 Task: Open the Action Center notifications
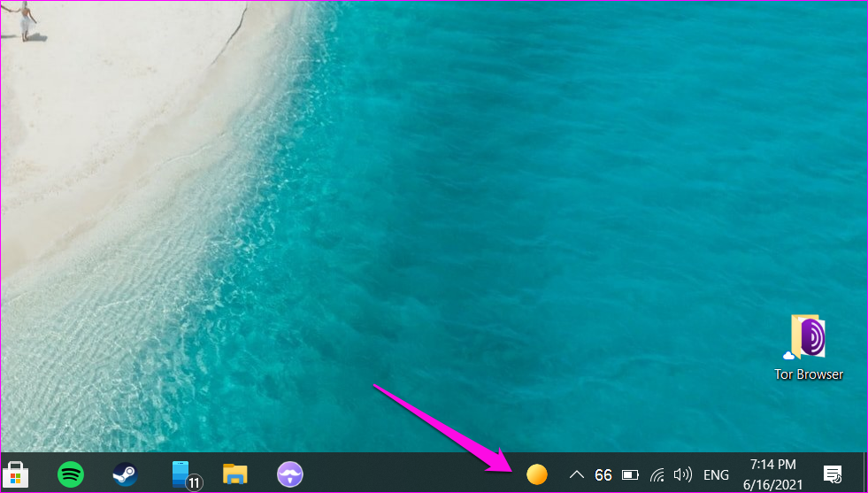coord(833,474)
